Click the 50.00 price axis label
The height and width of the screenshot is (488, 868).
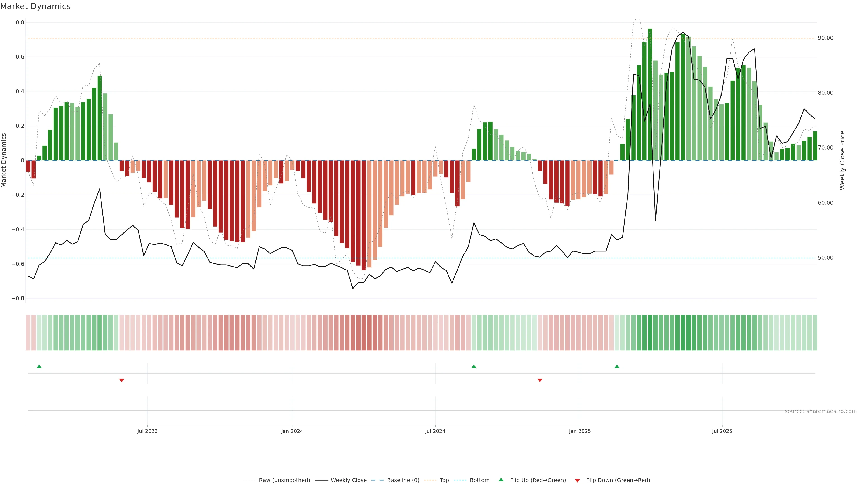826,258
